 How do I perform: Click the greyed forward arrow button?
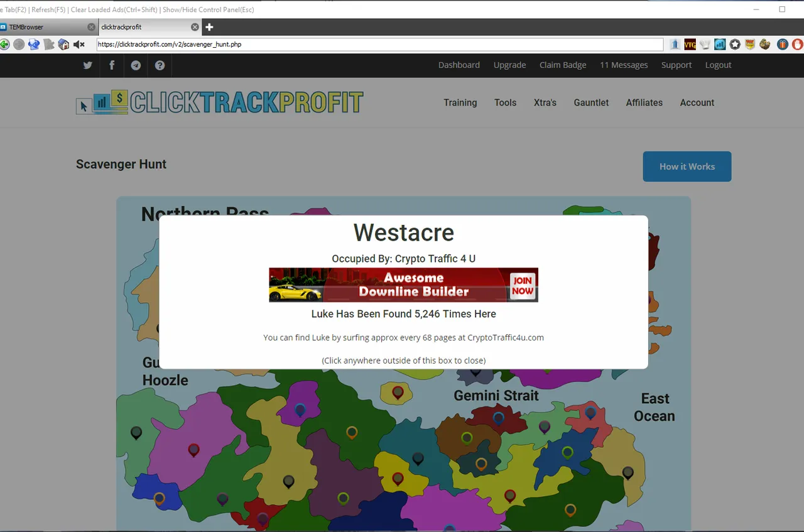pyautogui.click(x=19, y=45)
